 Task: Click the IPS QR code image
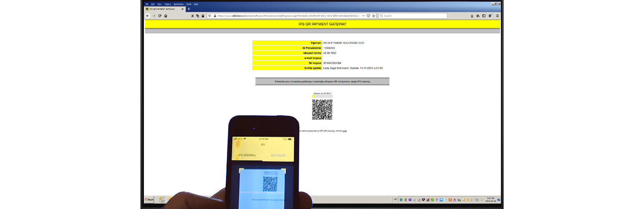coord(322,110)
